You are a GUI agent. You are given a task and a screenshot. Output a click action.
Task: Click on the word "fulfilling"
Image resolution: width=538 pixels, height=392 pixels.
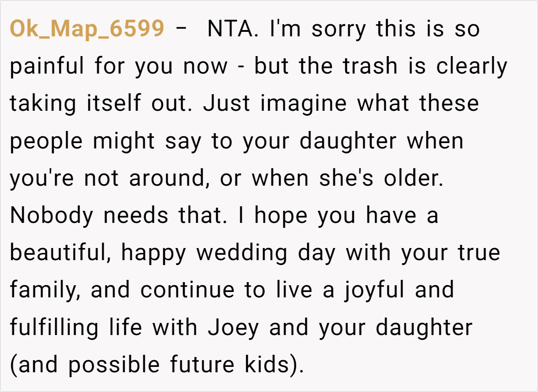click(x=54, y=327)
